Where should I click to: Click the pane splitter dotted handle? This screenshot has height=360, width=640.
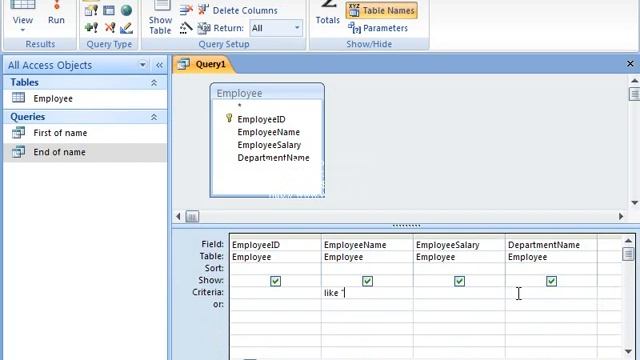[406, 225]
